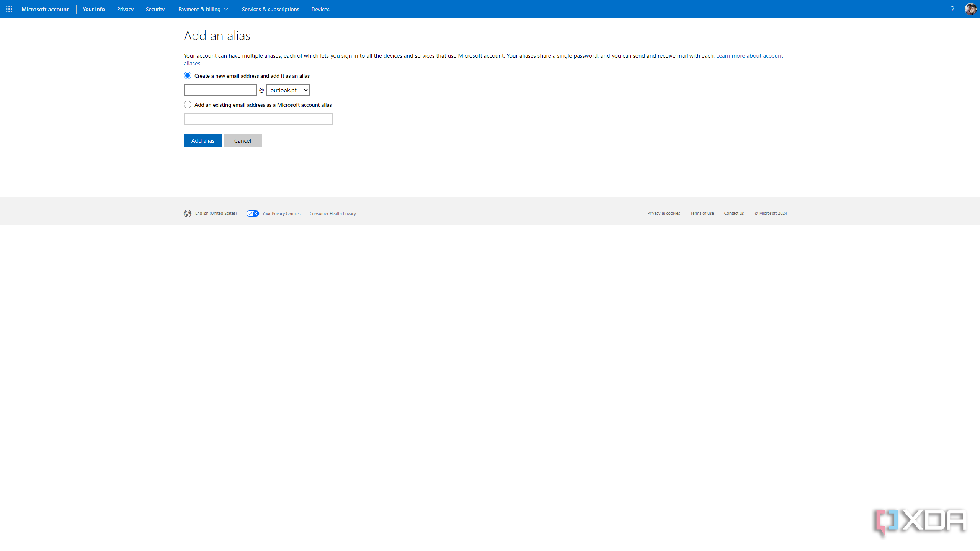
Task: Click the account profile picture
Action: tap(970, 9)
